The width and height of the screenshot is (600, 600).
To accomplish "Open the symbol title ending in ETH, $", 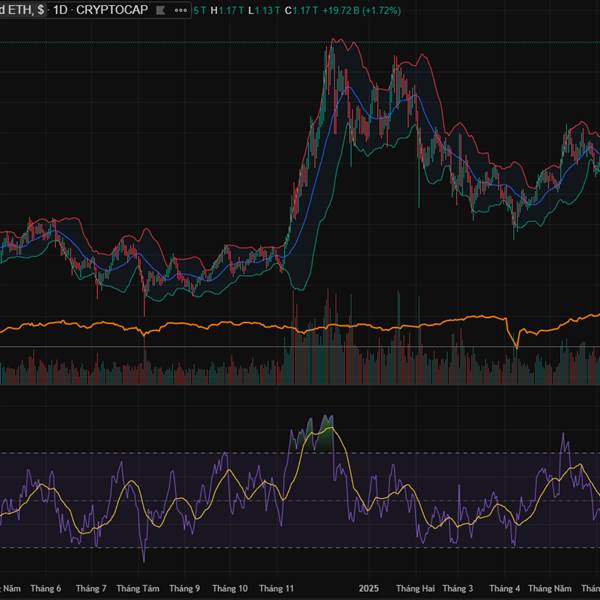I will (20, 10).
